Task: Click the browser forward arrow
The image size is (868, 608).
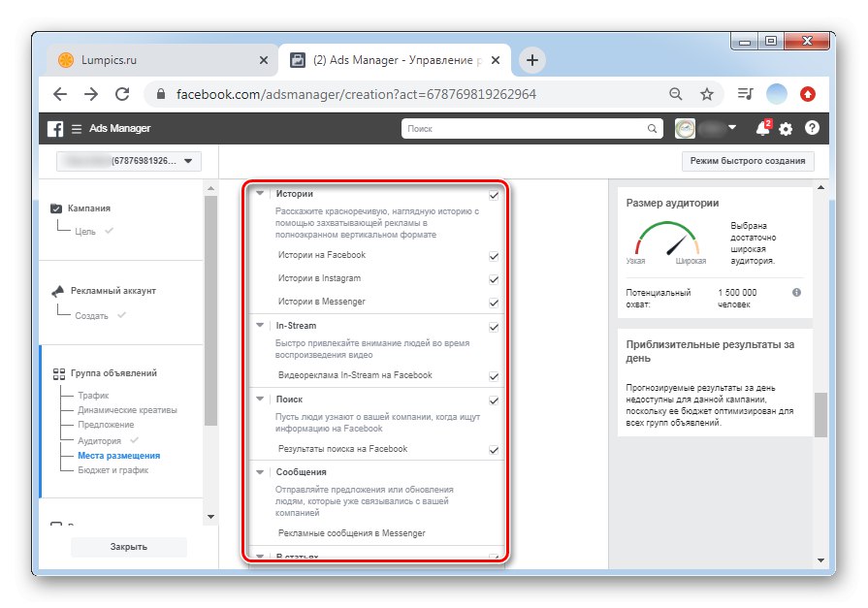Action: [91, 94]
